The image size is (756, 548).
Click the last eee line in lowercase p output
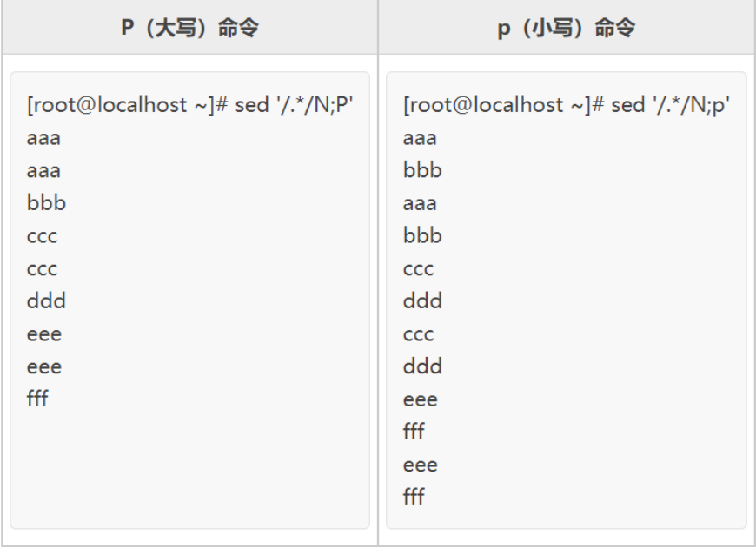pyautogui.click(x=420, y=465)
